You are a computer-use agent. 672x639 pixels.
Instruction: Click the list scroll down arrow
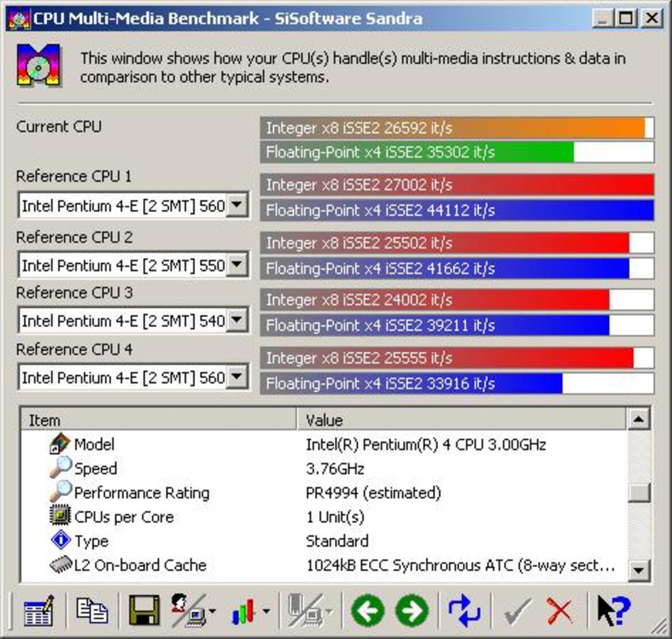639,570
